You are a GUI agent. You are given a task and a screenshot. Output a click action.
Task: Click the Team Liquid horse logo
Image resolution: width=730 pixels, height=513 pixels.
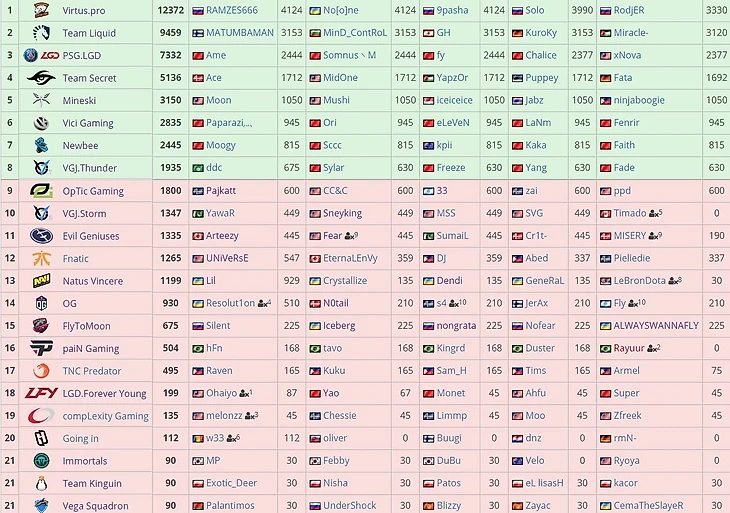[41, 33]
